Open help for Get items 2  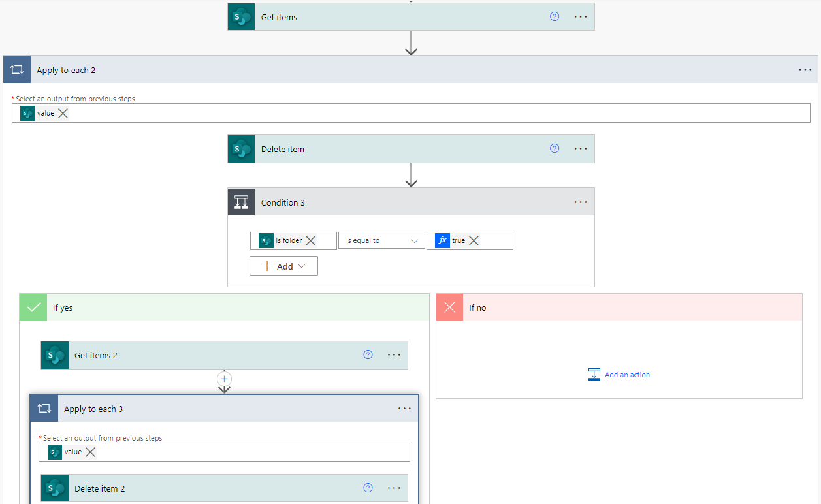tap(368, 355)
